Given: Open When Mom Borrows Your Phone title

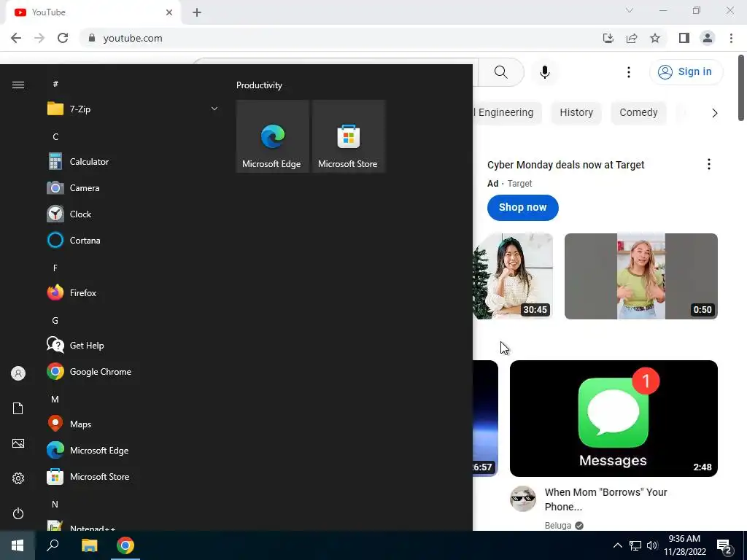Looking at the screenshot, I should pos(605,499).
